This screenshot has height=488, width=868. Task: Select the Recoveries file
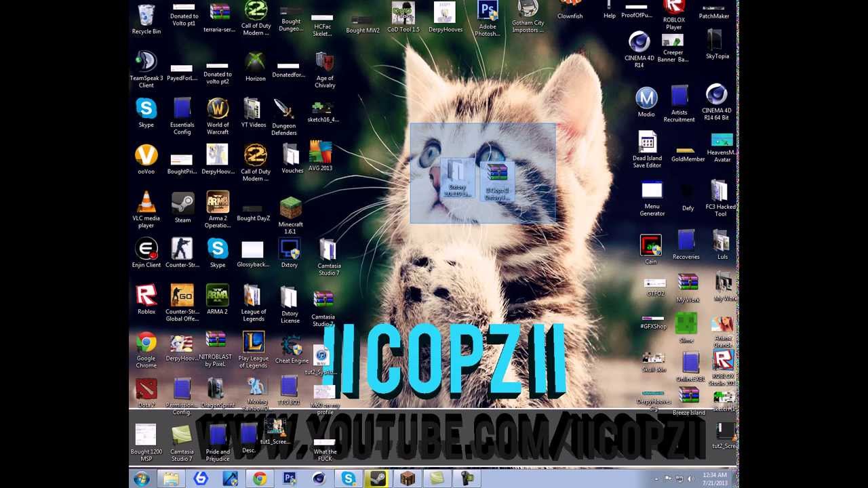click(686, 245)
